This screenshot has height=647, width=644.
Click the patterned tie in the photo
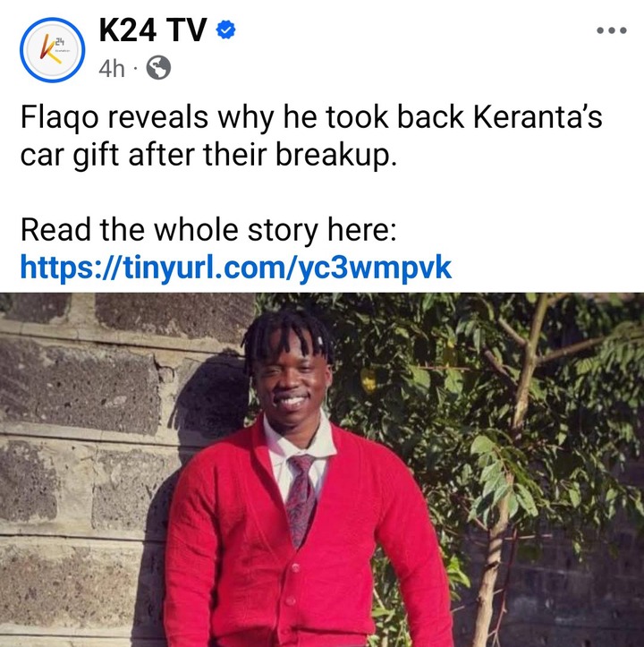point(301,498)
